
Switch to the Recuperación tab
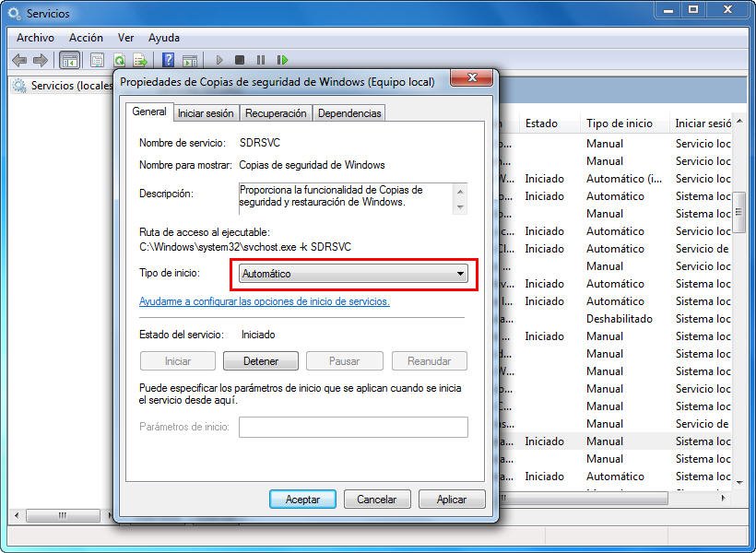pos(276,113)
